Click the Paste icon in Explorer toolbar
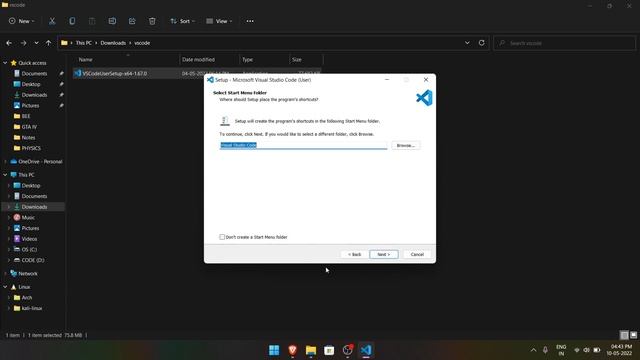The height and width of the screenshot is (360, 640). tap(92, 21)
